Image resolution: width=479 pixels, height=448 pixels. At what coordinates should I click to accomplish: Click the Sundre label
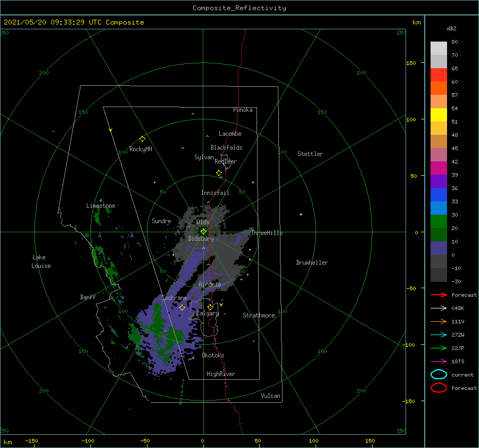tap(161, 221)
